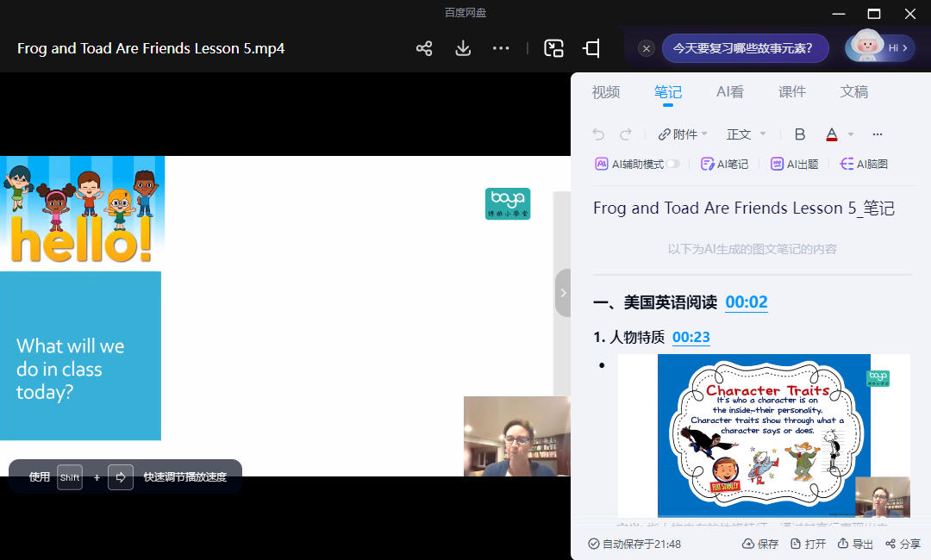Switch to the AI看 tab

click(x=730, y=92)
